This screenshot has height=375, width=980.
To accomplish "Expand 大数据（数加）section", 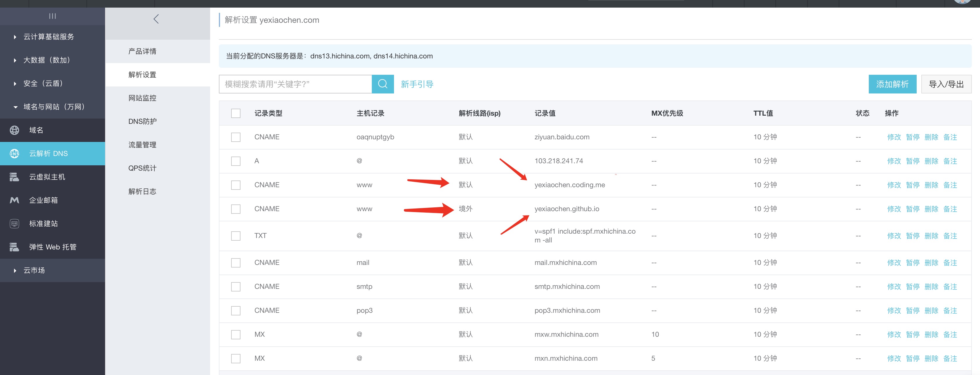I will 53,60.
